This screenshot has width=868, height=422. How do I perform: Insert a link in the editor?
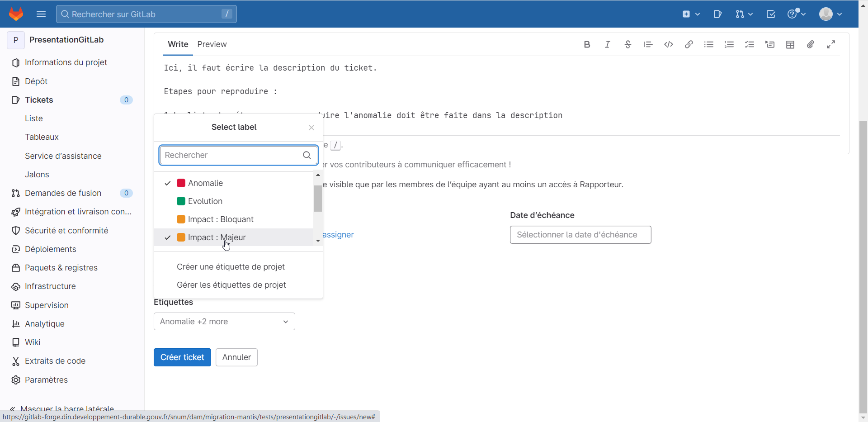pyautogui.click(x=689, y=44)
